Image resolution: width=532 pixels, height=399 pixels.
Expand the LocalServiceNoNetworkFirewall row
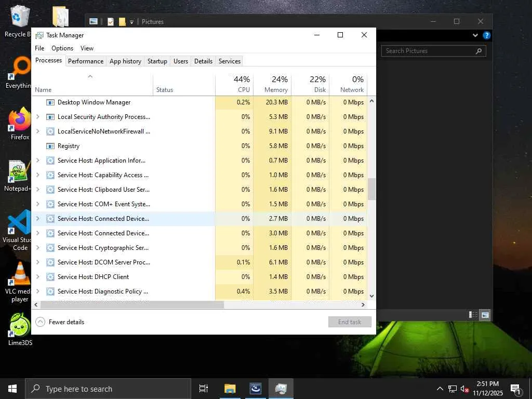[x=37, y=131]
